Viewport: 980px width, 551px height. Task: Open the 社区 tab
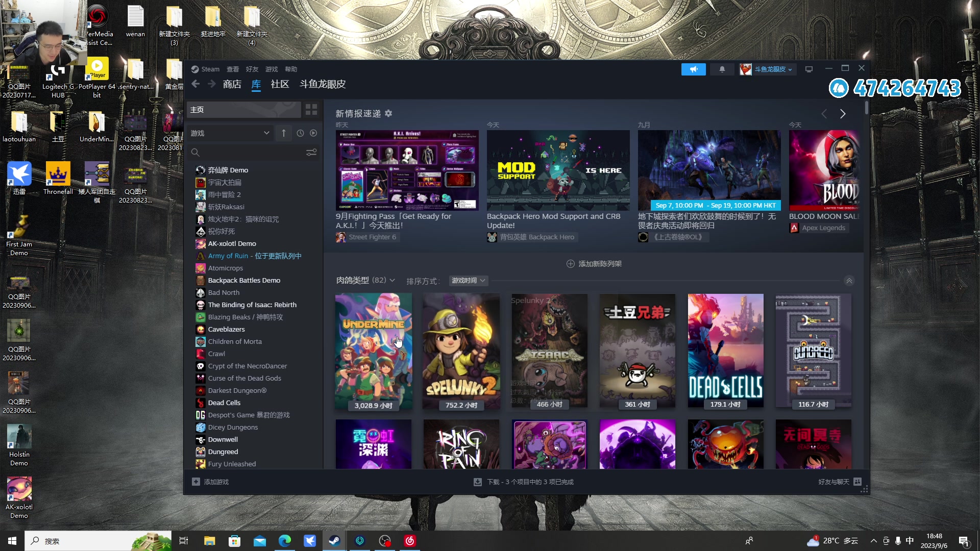coord(280,84)
